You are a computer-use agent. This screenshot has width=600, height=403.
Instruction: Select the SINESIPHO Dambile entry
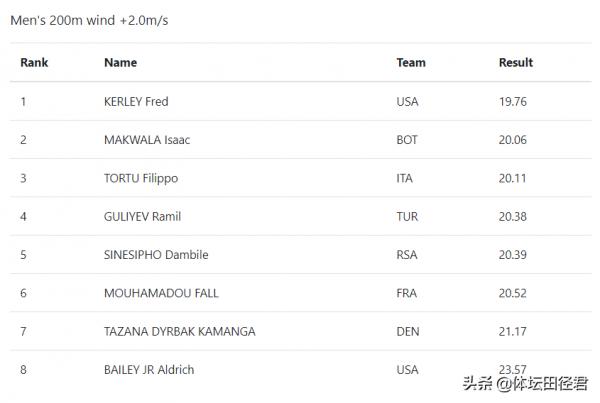point(156,255)
